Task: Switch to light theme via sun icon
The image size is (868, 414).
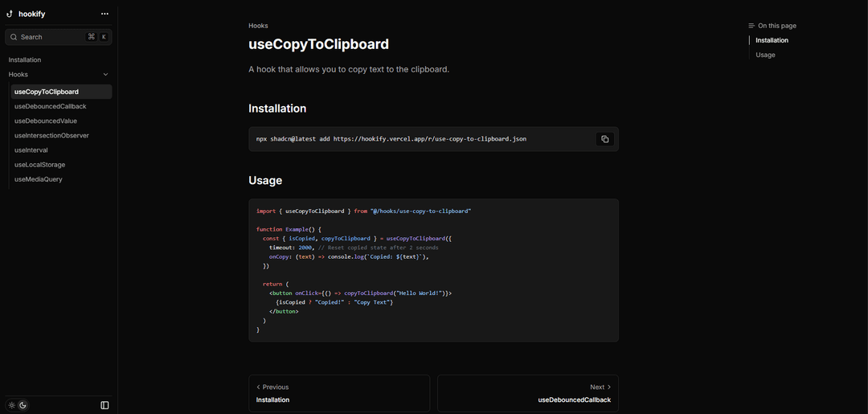Action: (12, 405)
